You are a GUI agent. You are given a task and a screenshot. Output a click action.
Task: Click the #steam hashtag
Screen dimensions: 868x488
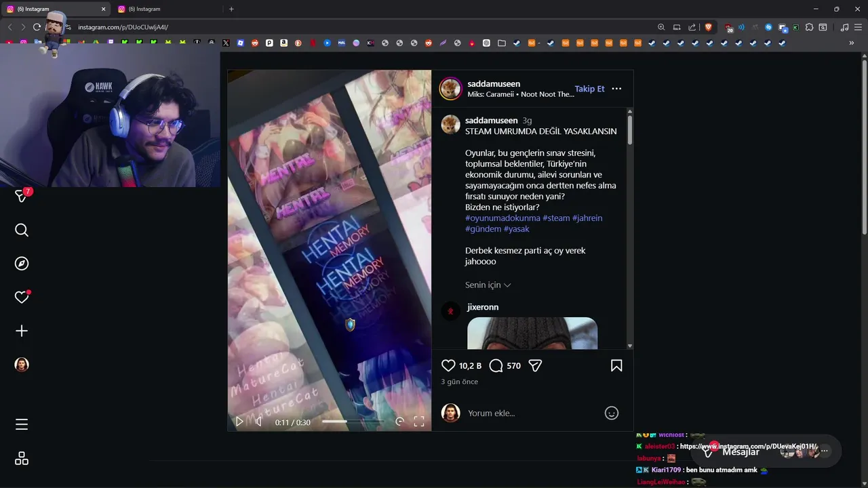pyautogui.click(x=556, y=218)
